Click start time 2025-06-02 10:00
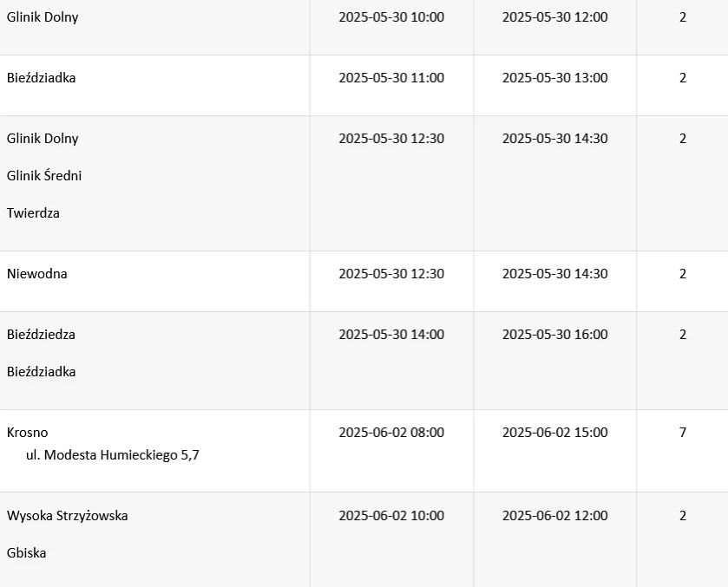728x587 pixels. tap(391, 516)
